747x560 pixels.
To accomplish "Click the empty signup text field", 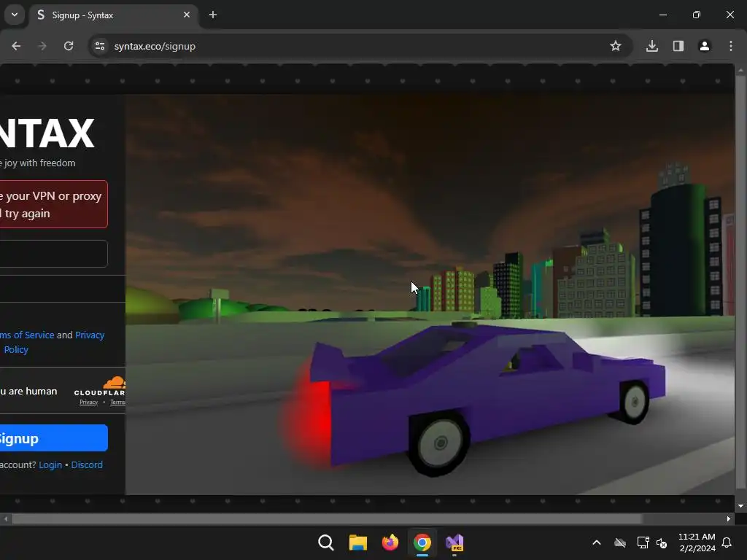I will point(54,254).
